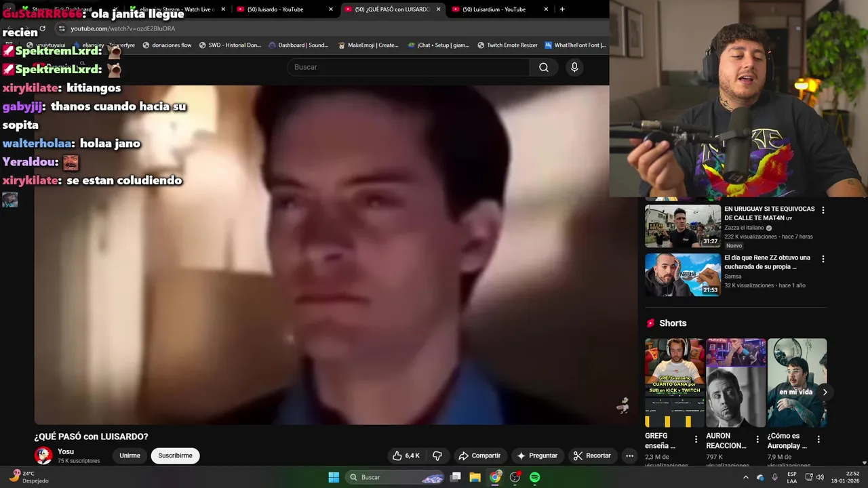Click the video title ¿QUÉ PASÓ con LUISARDO?

pos(91,436)
